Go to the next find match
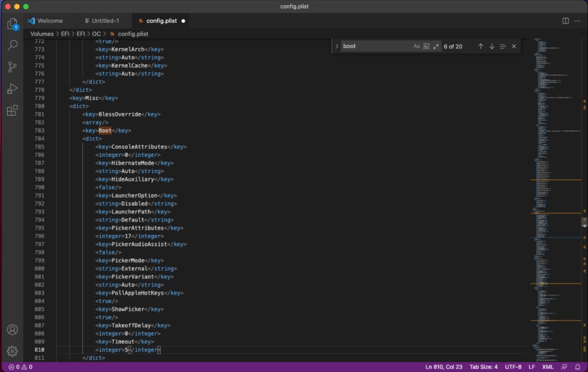The width and height of the screenshot is (588, 372). 492,46
